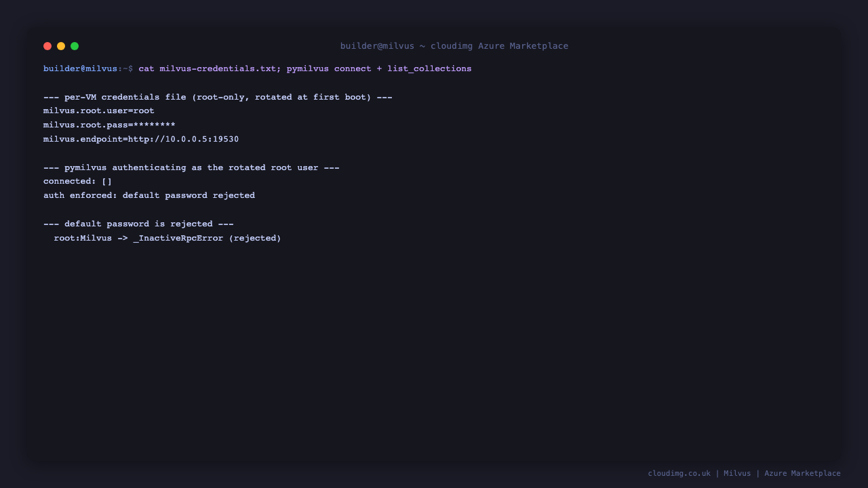
Task: Click the window title builder@milvus ~ cloudimg Azure Marketplace
Action: pos(454,46)
